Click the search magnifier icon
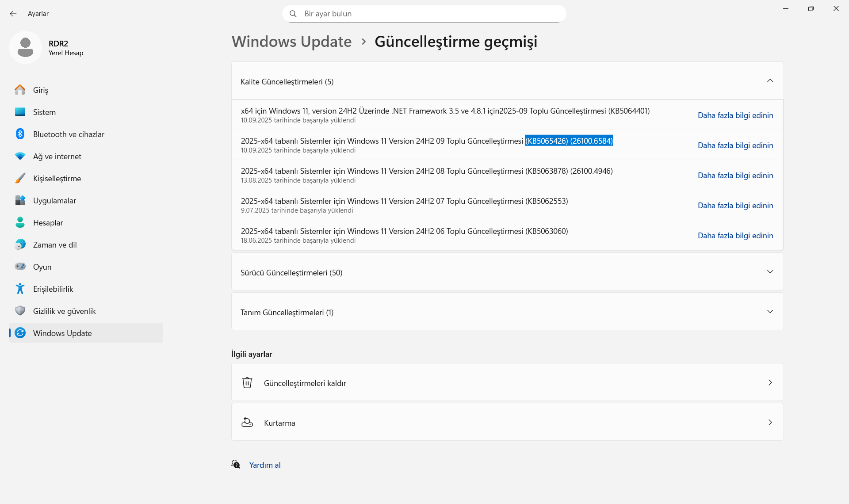The image size is (849, 504). coord(293,14)
